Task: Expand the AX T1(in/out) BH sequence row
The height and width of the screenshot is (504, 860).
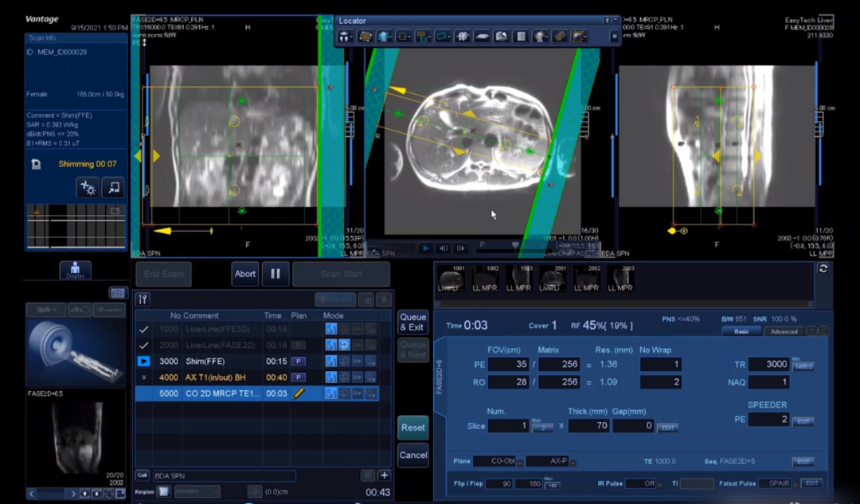Action: [143, 377]
